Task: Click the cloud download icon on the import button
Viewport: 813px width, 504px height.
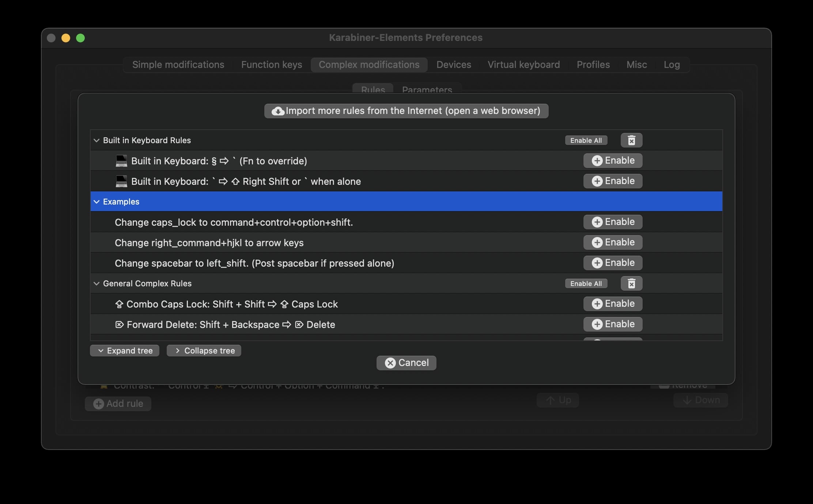Action: click(x=278, y=111)
